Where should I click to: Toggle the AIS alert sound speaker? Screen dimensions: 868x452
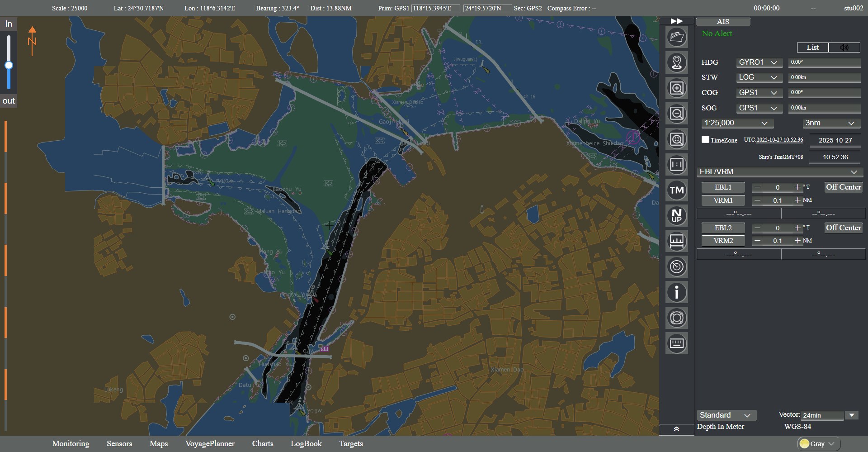pyautogui.click(x=844, y=48)
